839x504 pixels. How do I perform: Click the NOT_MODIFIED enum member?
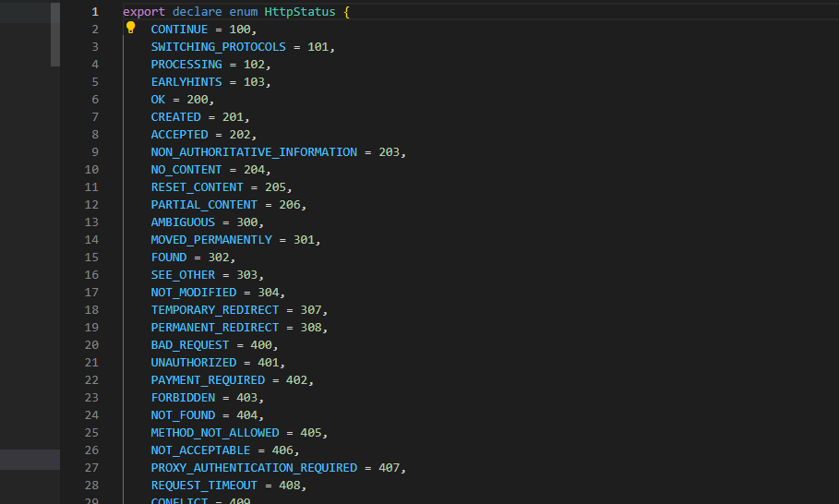coord(193,293)
